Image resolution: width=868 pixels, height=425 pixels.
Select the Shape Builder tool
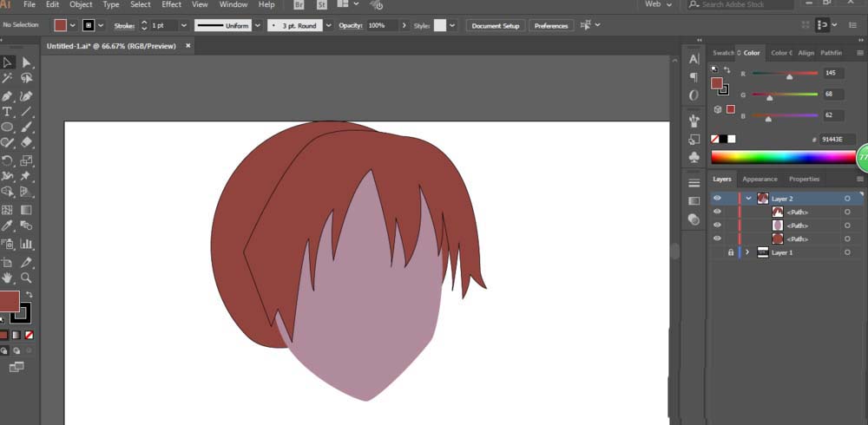tap(7, 192)
